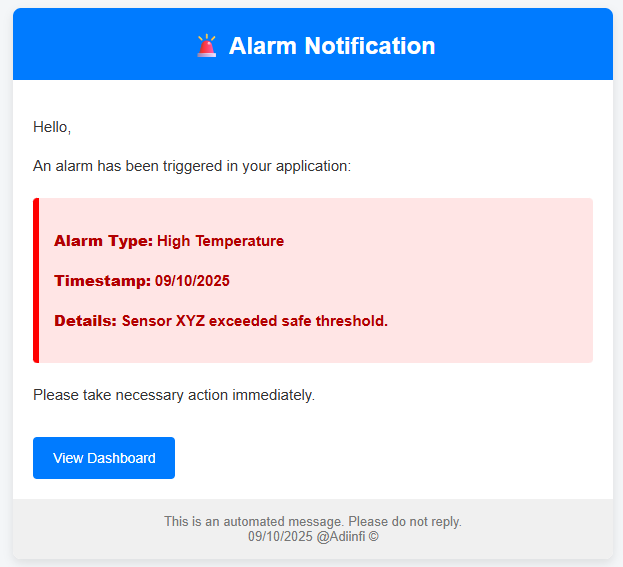623x567 pixels.
Task: Open the View Dashboard button
Action: 104,458
